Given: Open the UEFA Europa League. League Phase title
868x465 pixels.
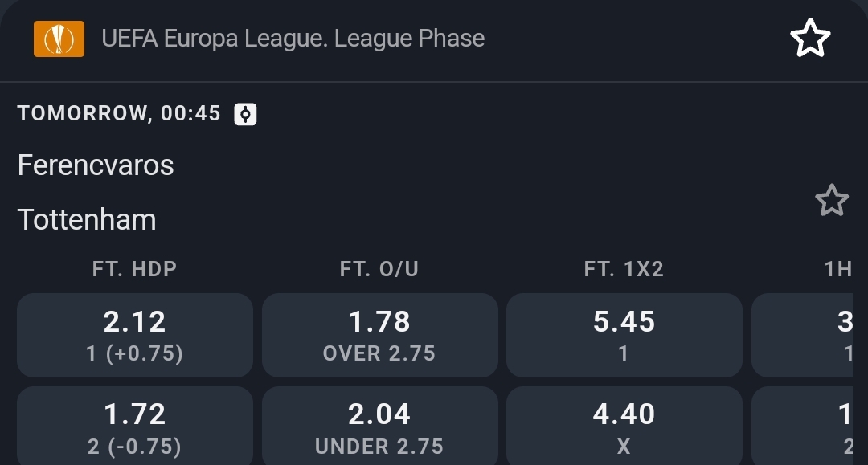Looking at the screenshot, I should (x=293, y=39).
